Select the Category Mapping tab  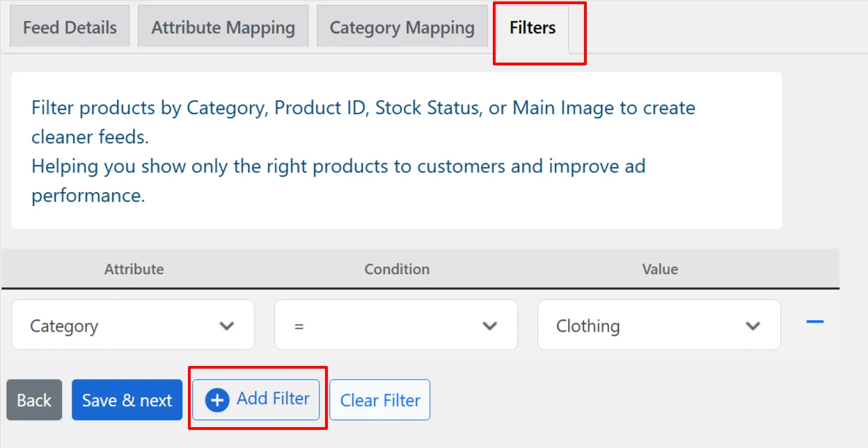coord(402,26)
